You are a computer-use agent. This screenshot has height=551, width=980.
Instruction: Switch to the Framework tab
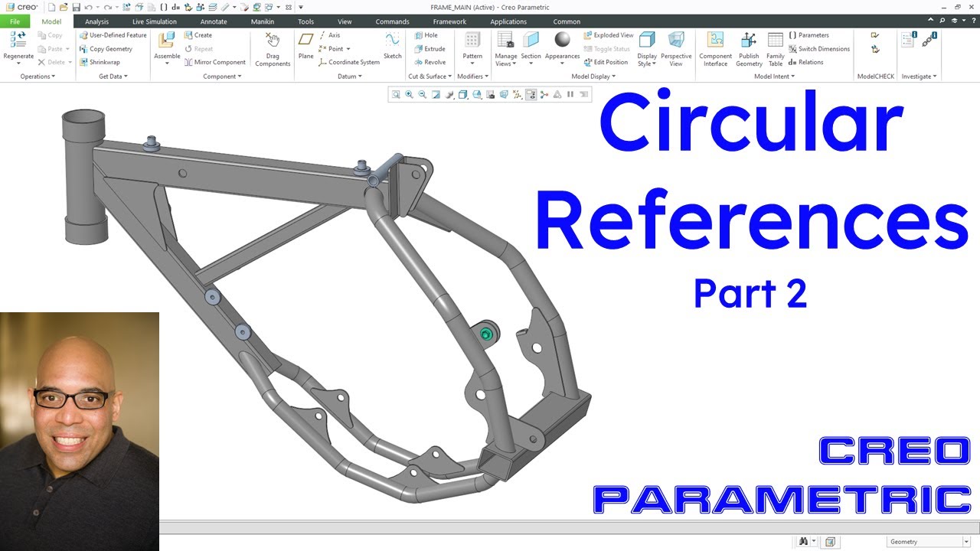pos(449,21)
